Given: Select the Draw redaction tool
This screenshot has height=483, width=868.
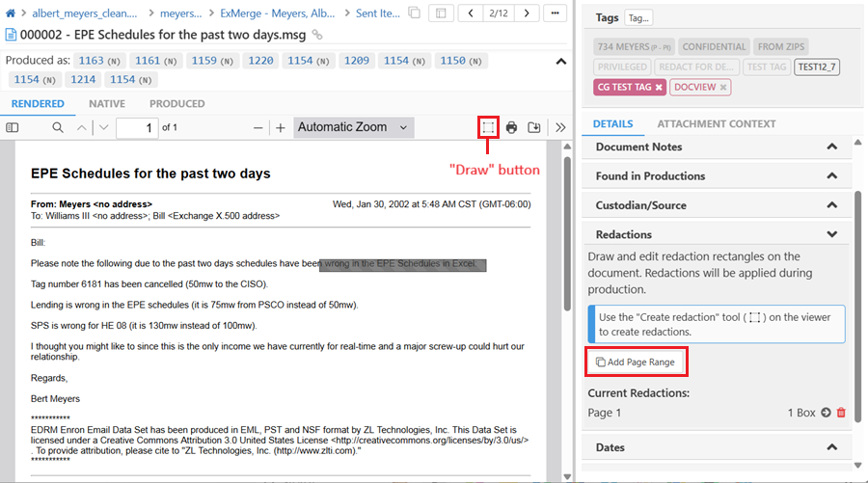Looking at the screenshot, I should [x=488, y=128].
